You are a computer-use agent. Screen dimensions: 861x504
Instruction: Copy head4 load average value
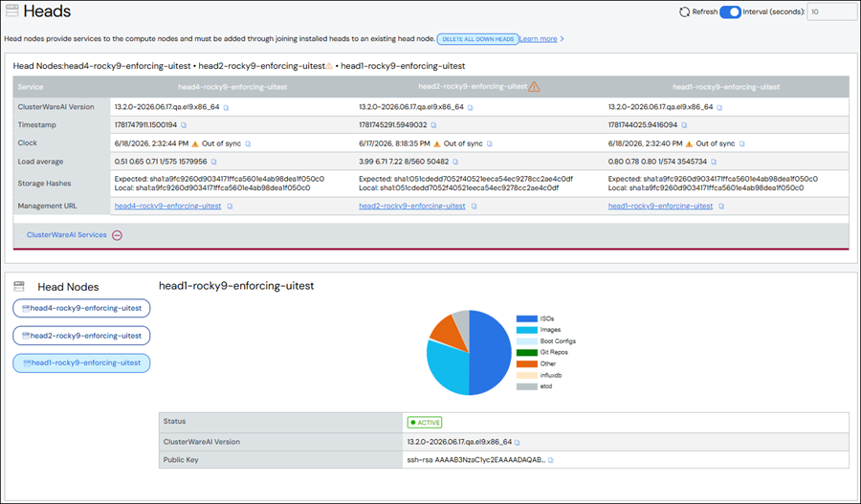click(x=213, y=162)
